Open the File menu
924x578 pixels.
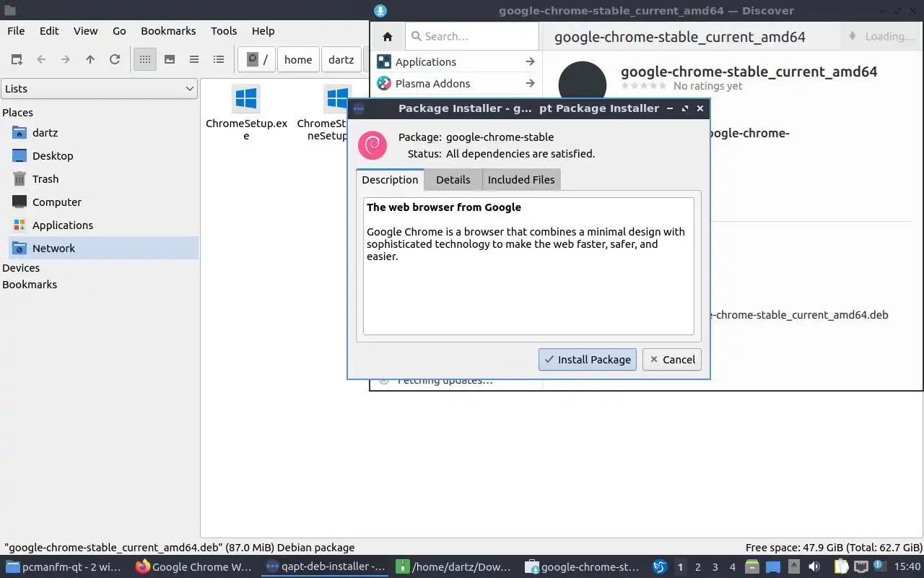click(x=16, y=30)
